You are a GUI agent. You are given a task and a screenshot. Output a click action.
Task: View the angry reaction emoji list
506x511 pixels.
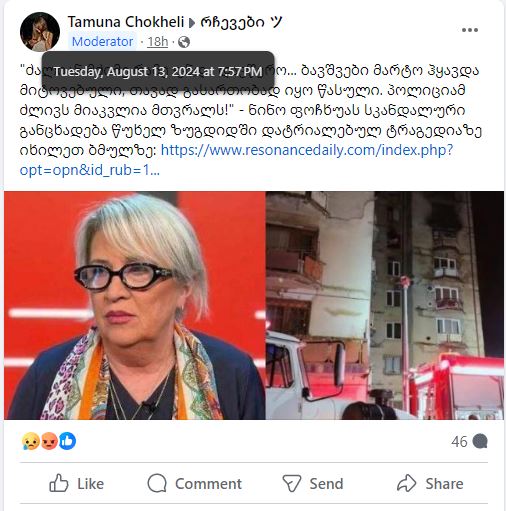(x=48, y=441)
